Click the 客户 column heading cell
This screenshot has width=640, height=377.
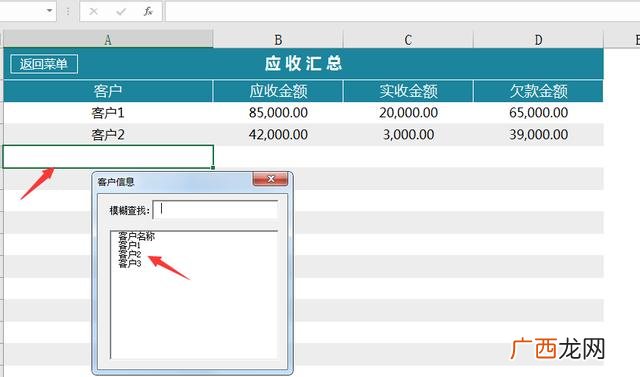coord(108,91)
